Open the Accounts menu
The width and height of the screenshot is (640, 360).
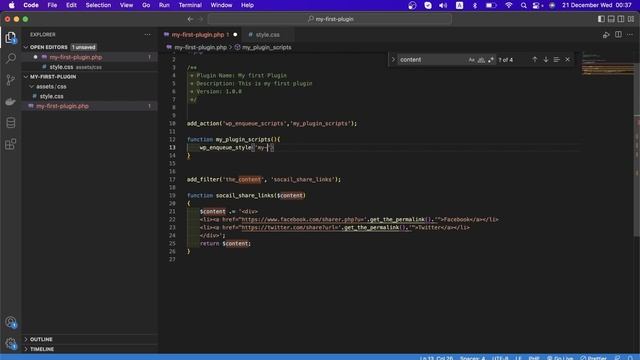11,322
